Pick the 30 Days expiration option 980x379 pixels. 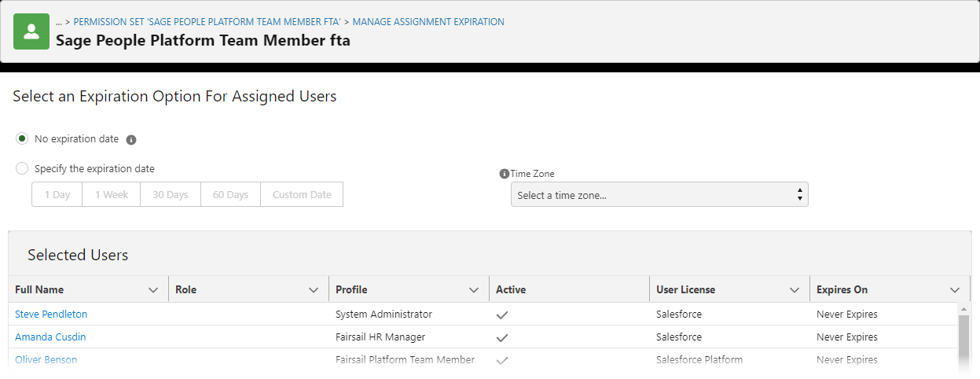click(x=171, y=195)
